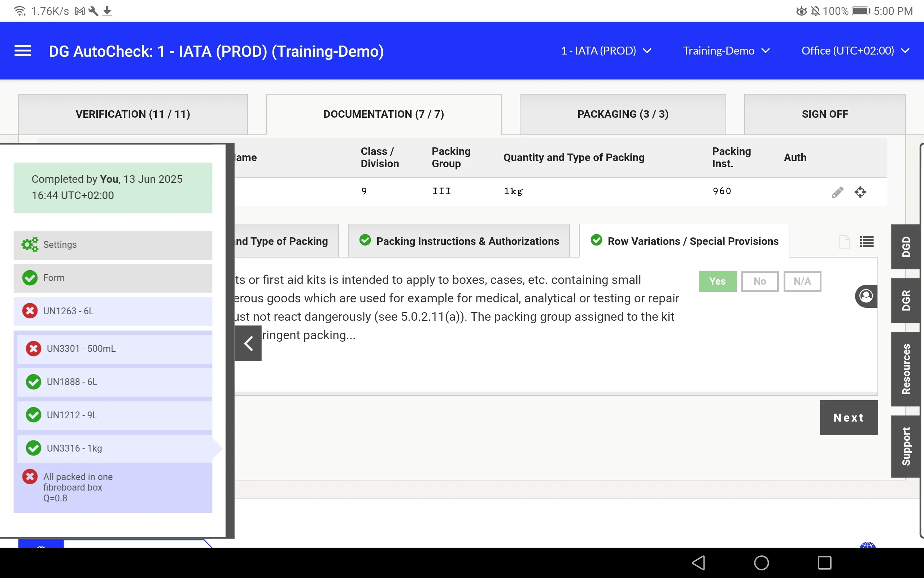Open the DGR side panel
Image resolution: width=924 pixels, height=578 pixels.
pyautogui.click(x=906, y=301)
